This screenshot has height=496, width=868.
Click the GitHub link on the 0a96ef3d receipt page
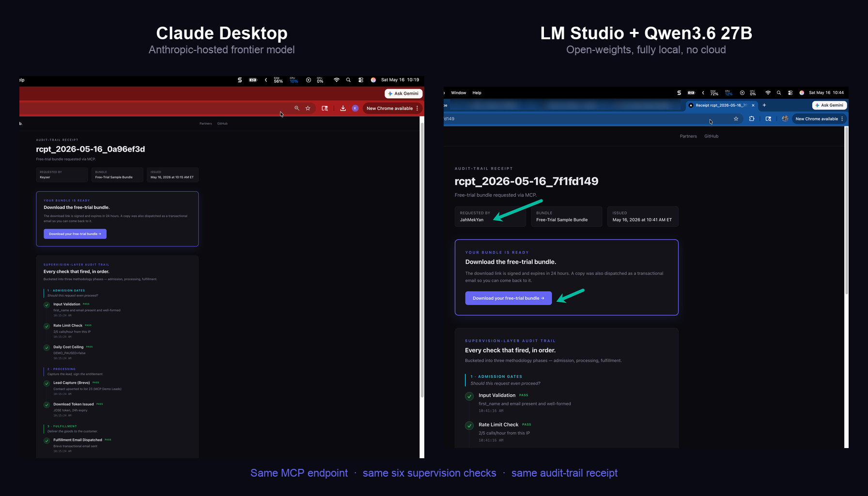(222, 124)
